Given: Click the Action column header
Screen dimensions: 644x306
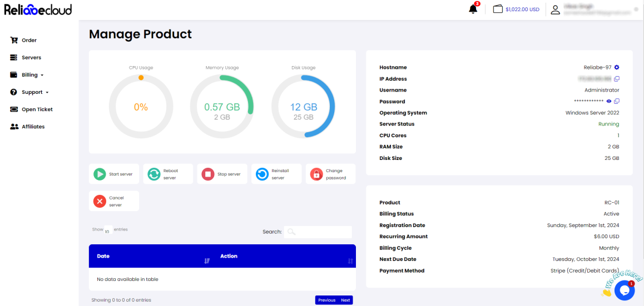Looking at the screenshot, I should 229,256.
